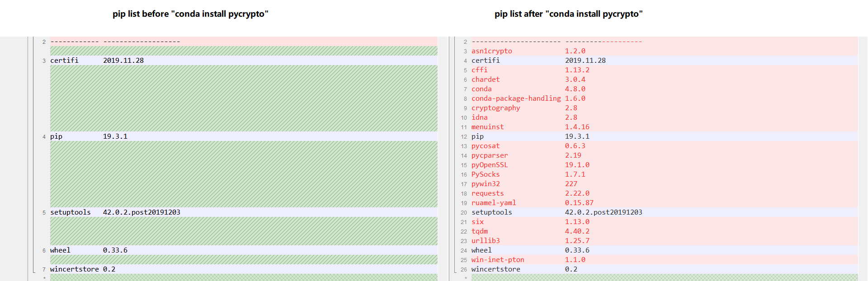Click version '0.33.6' in left pane

pyautogui.click(x=115, y=250)
